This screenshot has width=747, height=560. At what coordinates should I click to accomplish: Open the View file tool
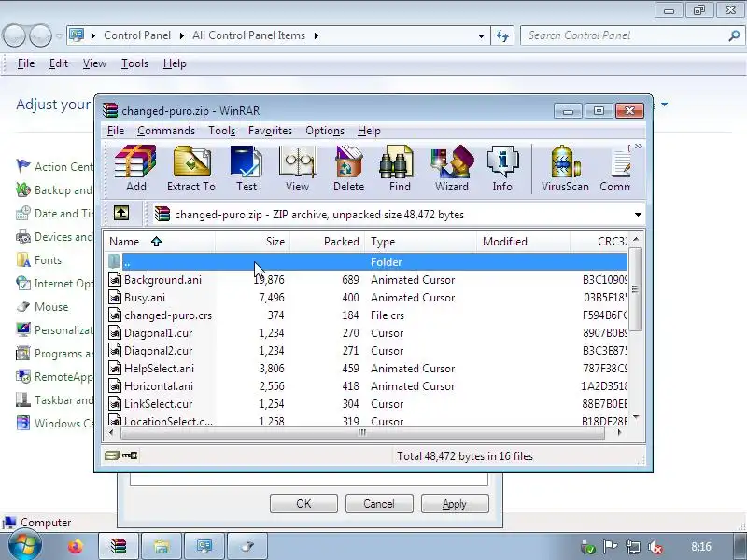[297, 169]
